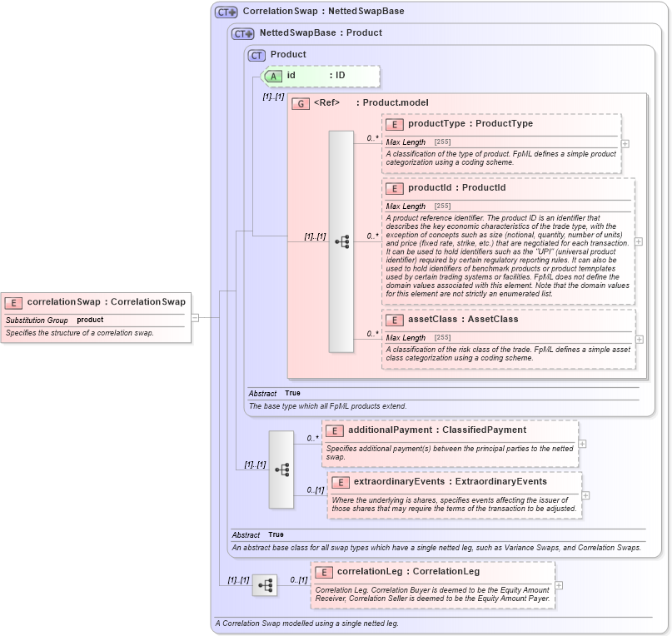Click the G group icon of Product.model

pyautogui.click(x=301, y=104)
